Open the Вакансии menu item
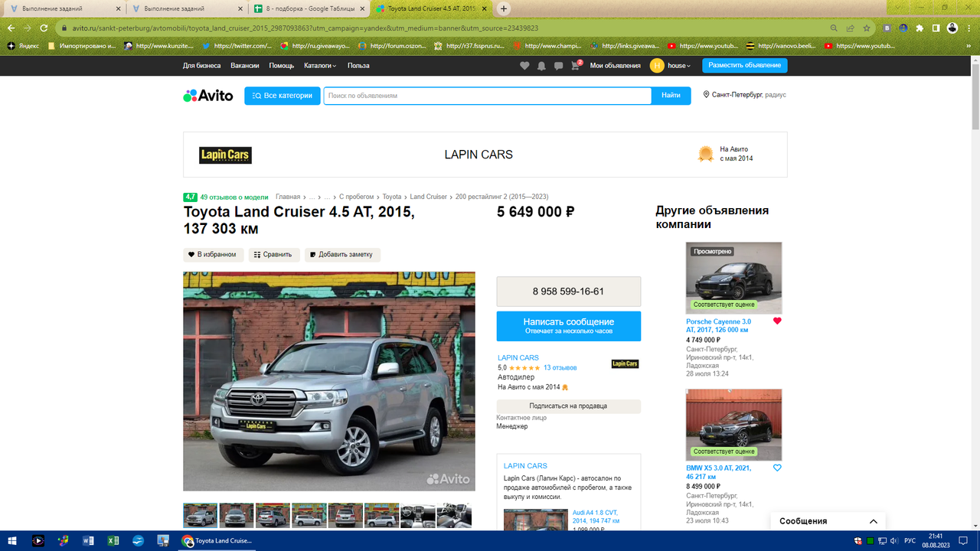Screen dimensions: 980x551 tap(245, 66)
